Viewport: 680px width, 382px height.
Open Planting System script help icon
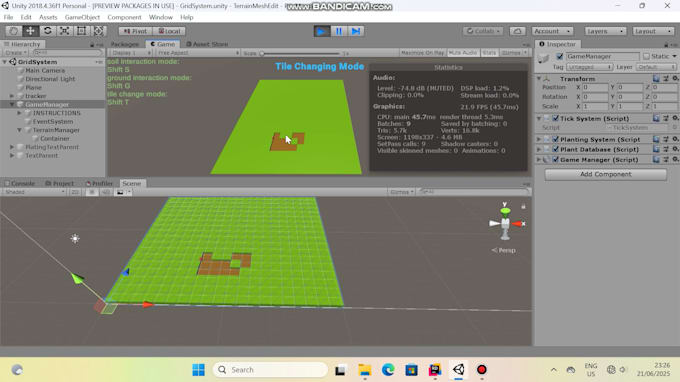[656, 139]
